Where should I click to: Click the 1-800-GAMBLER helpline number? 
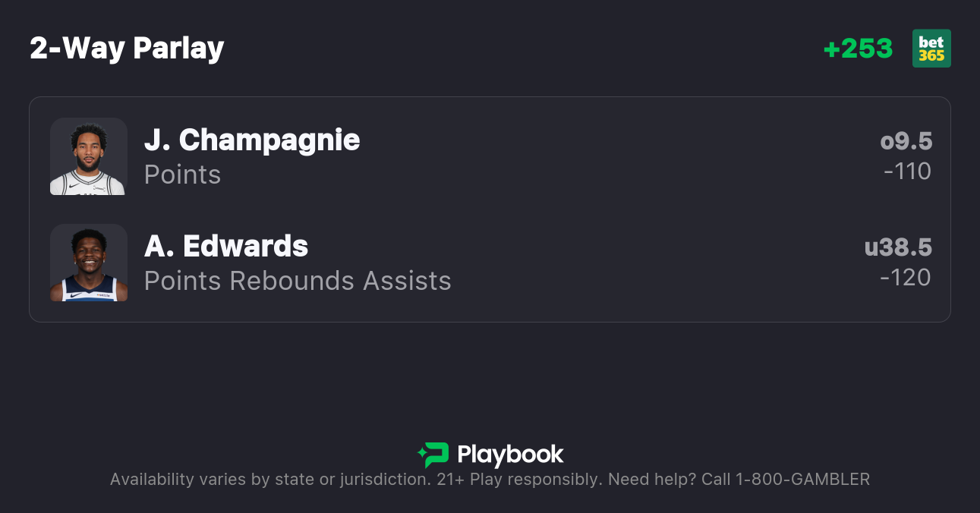802,480
